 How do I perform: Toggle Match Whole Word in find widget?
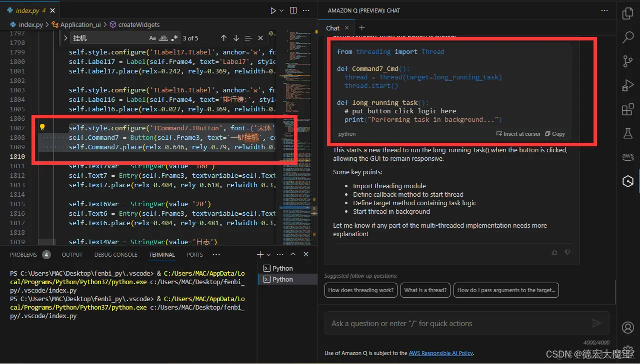click(x=163, y=38)
